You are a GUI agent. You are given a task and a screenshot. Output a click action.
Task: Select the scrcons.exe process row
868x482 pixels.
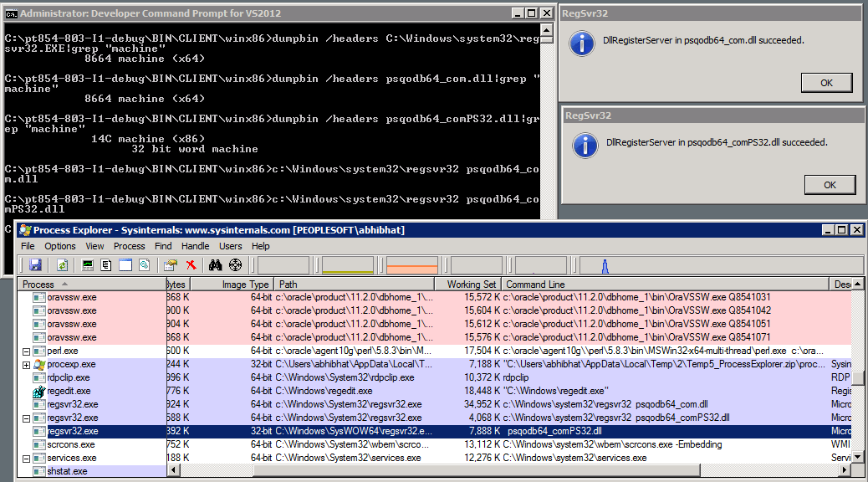coord(435,445)
